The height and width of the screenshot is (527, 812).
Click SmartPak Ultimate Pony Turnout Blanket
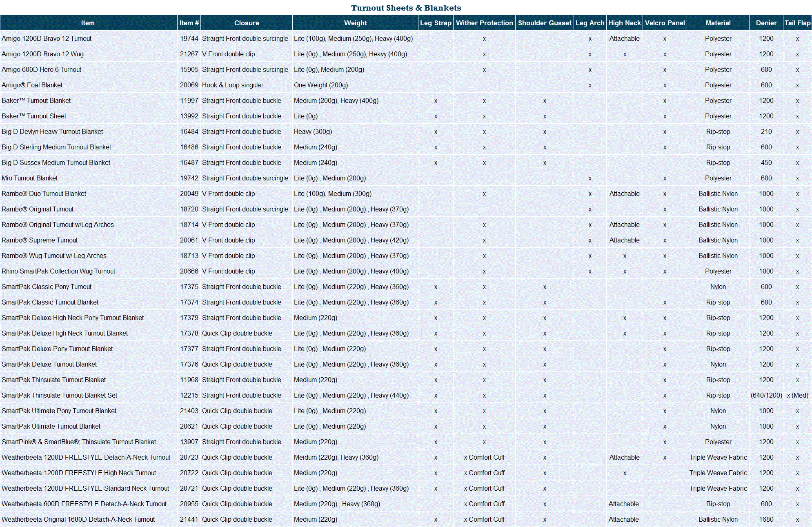(x=59, y=411)
